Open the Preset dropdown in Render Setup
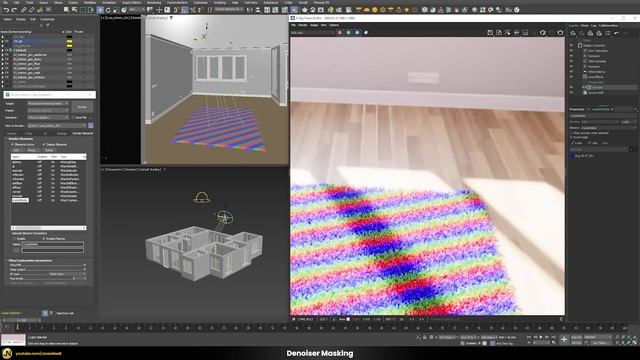Screen dimensions: 640x360 (48, 111)
